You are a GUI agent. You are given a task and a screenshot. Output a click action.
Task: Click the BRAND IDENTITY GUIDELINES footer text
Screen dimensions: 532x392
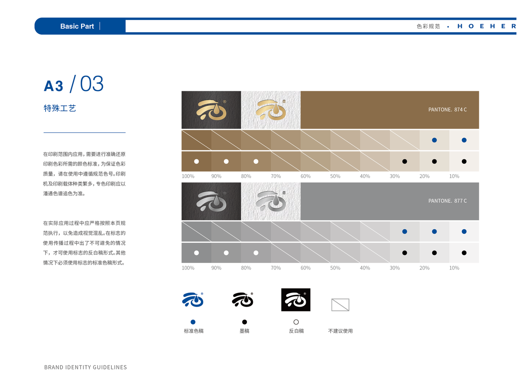click(x=86, y=367)
